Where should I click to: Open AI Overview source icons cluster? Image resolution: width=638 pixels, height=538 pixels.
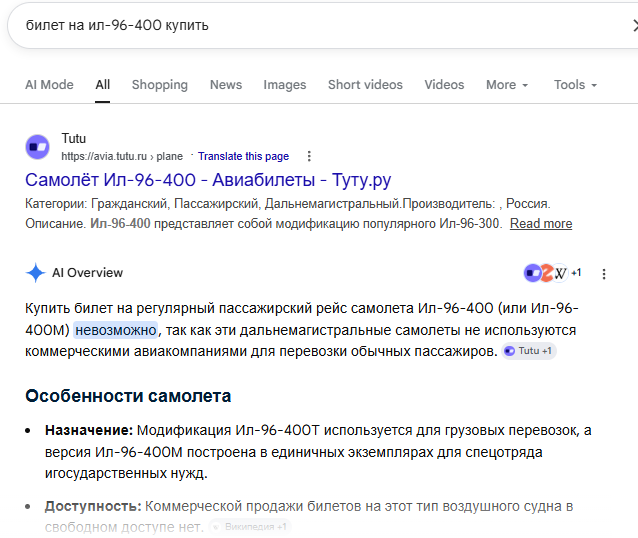click(x=552, y=273)
